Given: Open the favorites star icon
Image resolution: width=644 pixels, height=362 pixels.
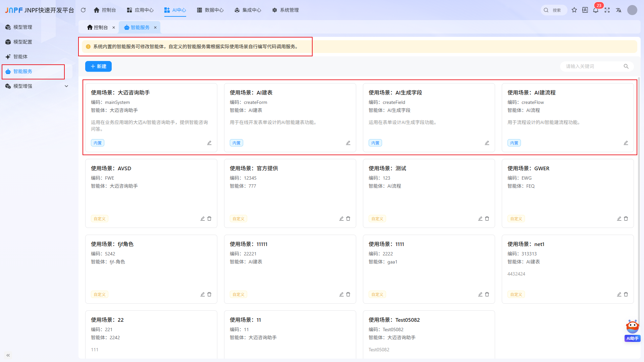Looking at the screenshot, I should click(x=574, y=10).
